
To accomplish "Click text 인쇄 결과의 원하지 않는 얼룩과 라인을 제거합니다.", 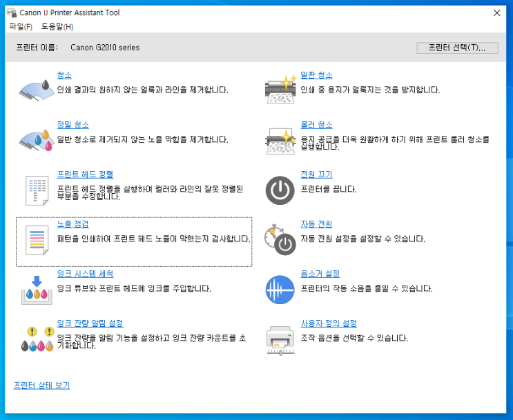I will click(x=142, y=90).
